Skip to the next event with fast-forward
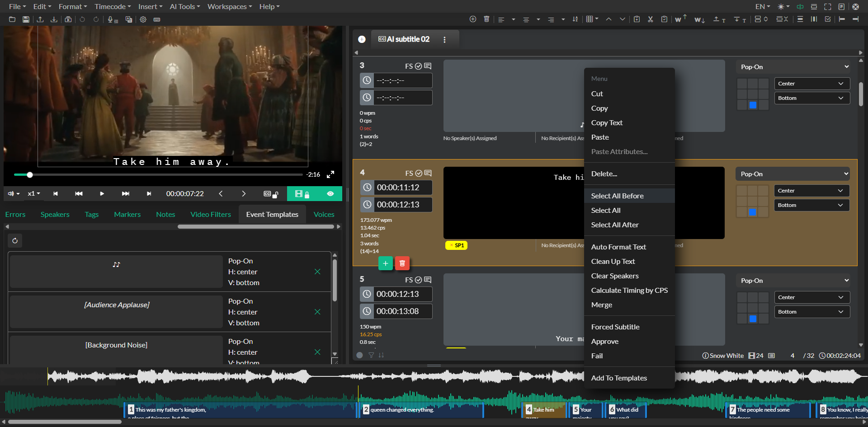 126,193
